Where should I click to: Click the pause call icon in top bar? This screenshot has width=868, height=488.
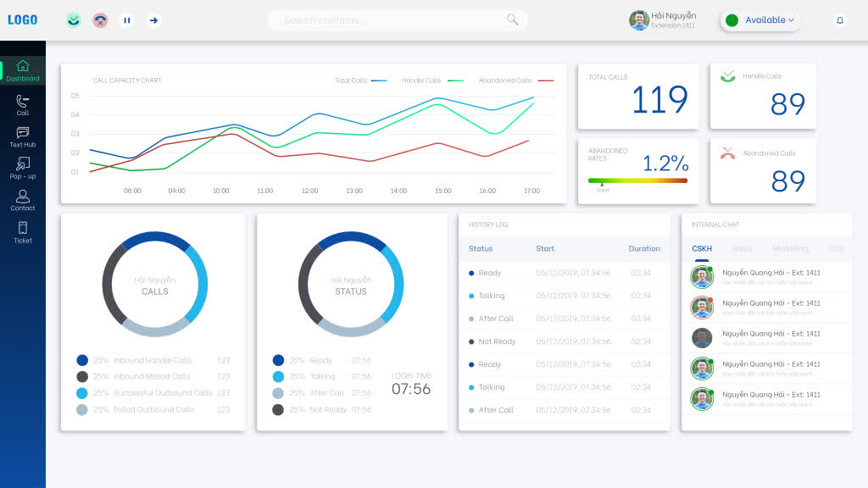coord(127,19)
